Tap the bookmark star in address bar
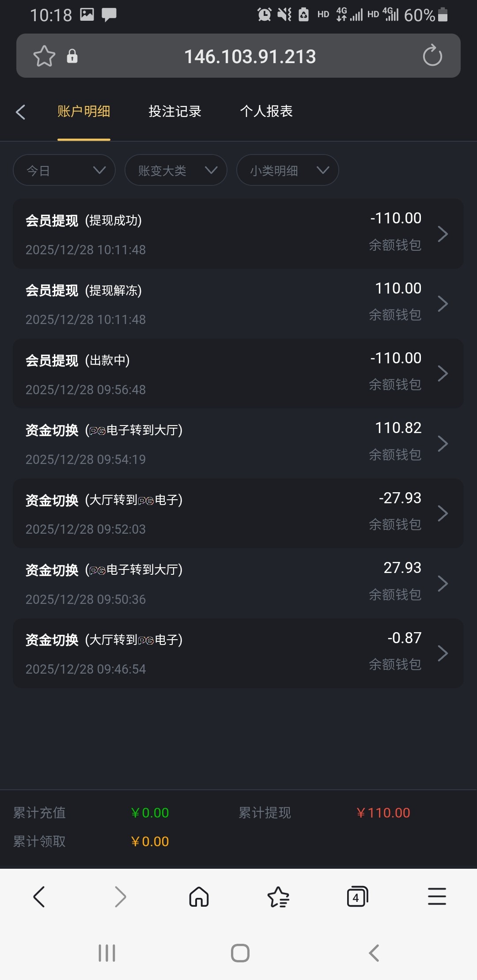 tap(44, 56)
